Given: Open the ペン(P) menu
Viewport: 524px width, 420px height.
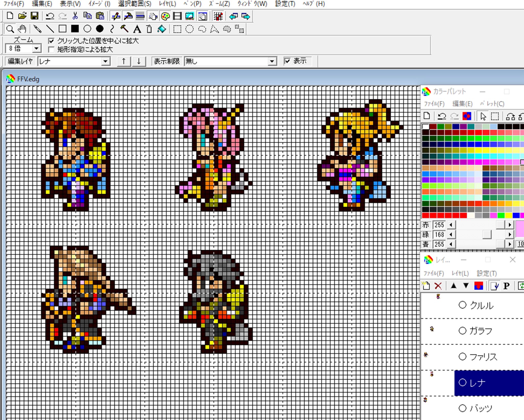Looking at the screenshot, I should [x=192, y=4].
